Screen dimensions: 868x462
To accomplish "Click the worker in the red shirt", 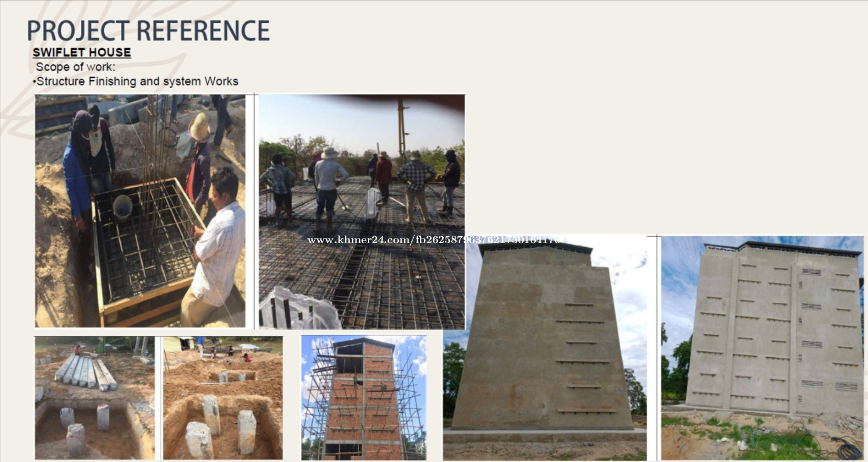I will (x=383, y=178).
